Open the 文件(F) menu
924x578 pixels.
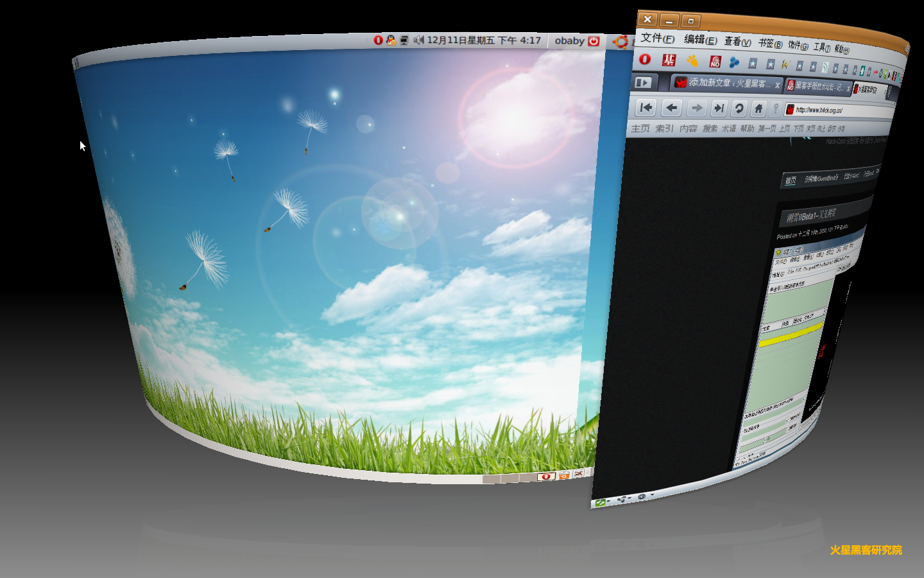(658, 38)
